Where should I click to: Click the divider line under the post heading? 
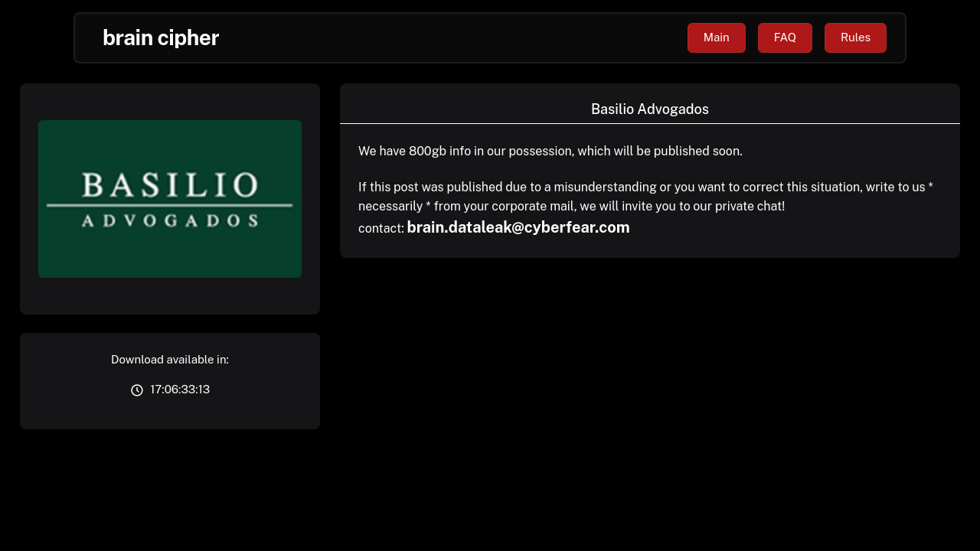649,123
